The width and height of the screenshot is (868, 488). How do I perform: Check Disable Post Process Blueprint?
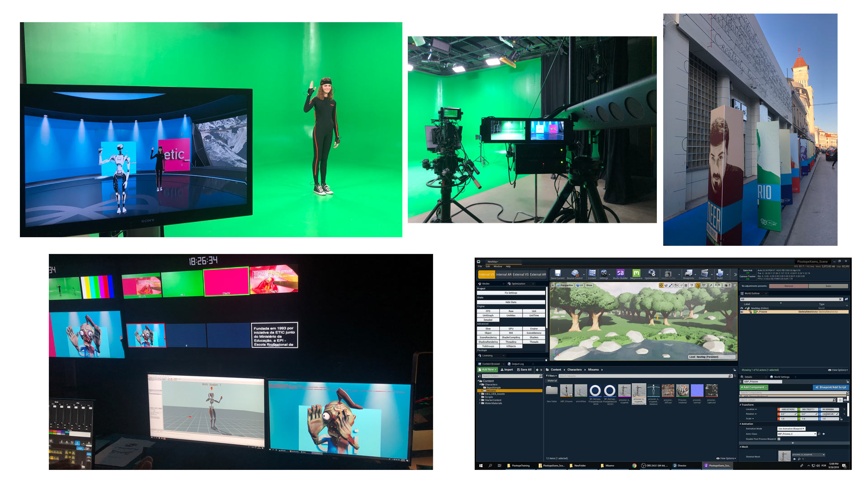[x=779, y=439]
